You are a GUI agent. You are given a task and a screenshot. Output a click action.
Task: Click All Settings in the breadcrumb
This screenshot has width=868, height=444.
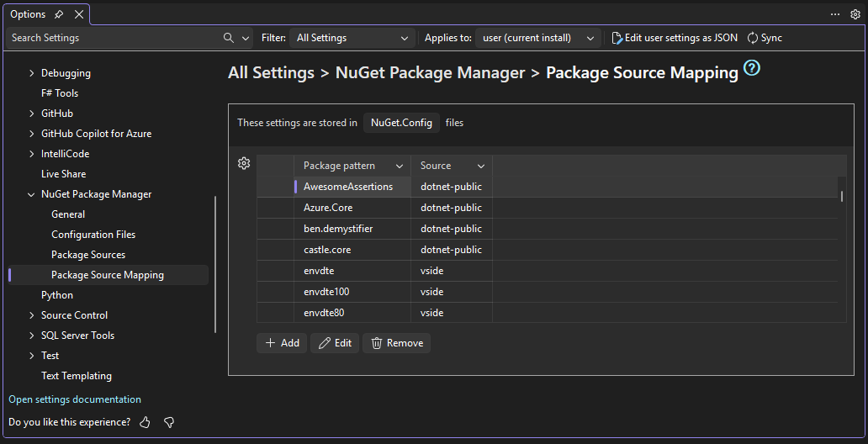point(271,72)
